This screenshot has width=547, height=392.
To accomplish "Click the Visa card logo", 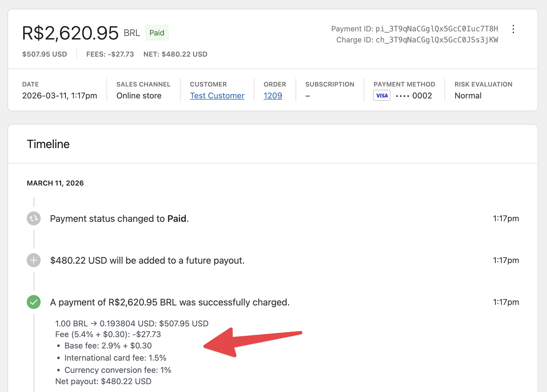I will (382, 96).
